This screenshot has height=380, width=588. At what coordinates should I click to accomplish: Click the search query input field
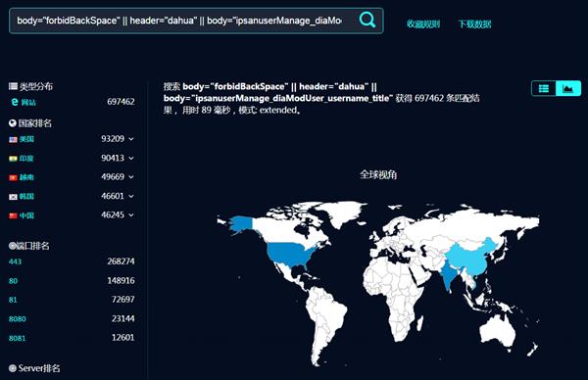click(179, 21)
